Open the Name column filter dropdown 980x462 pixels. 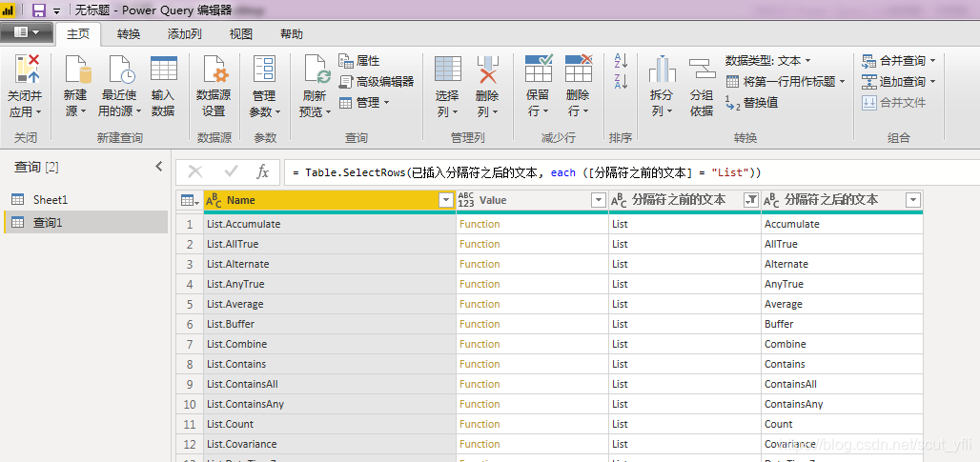pos(445,200)
